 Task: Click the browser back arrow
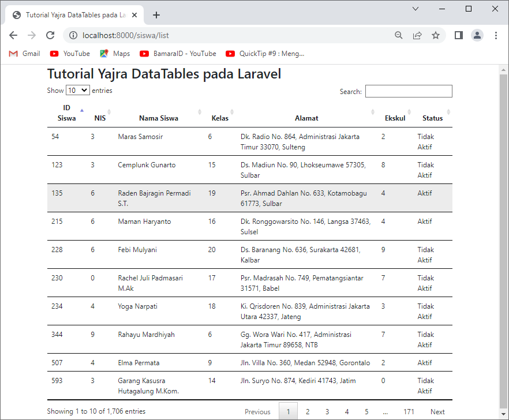coord(13,35)
